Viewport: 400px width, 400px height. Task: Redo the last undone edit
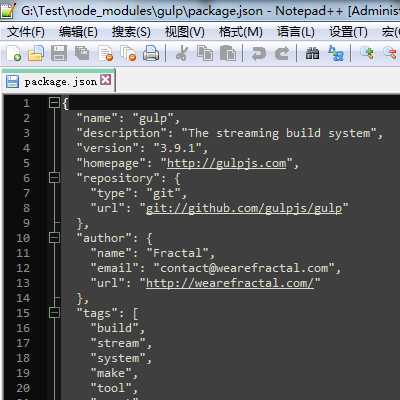(282, 53)
